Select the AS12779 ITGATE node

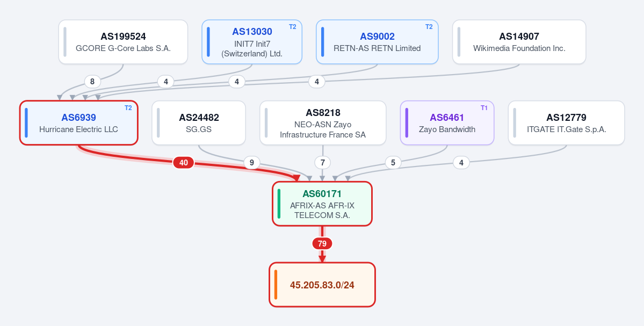(x=566, y=123)
